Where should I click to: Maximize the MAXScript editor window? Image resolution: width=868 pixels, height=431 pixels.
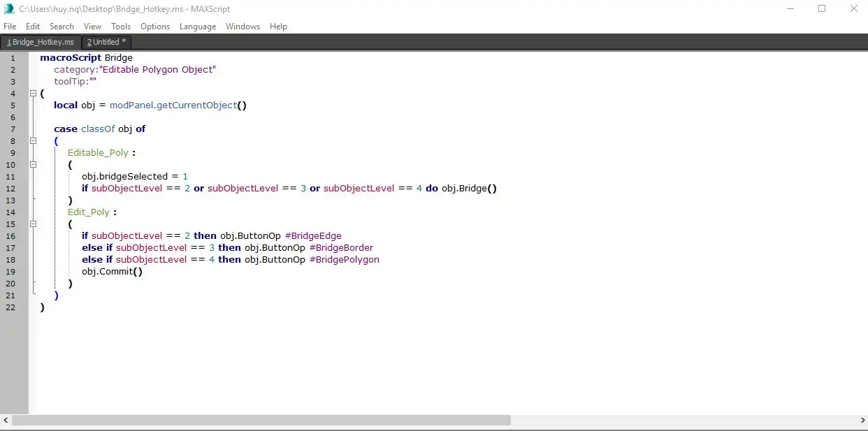click(x=822, y=9)
